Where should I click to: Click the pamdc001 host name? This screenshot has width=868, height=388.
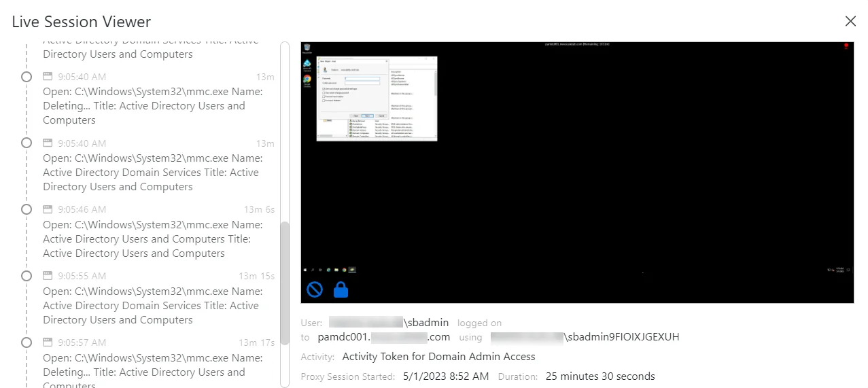(x=344, y=337)
